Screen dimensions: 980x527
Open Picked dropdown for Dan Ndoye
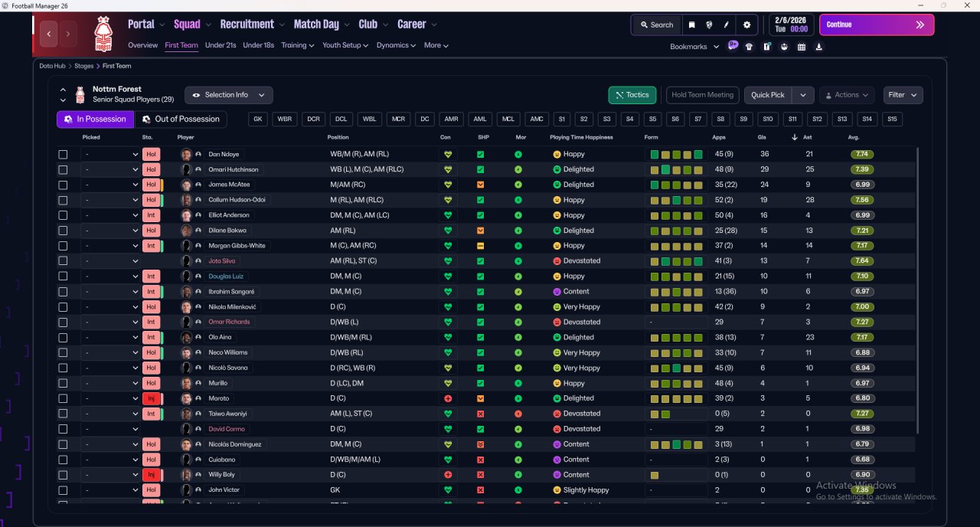click(x=111, y=154)
